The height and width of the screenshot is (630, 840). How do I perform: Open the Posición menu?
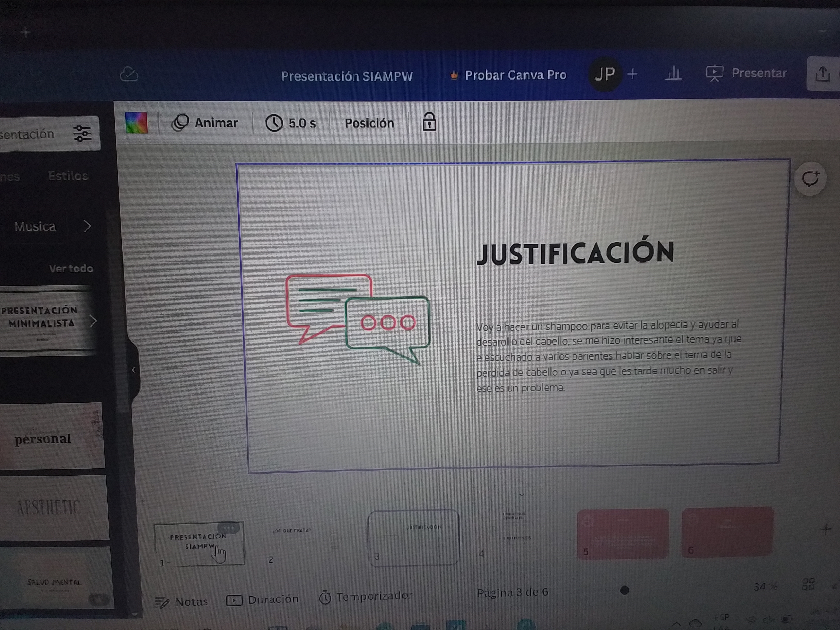tap(369, 123)
